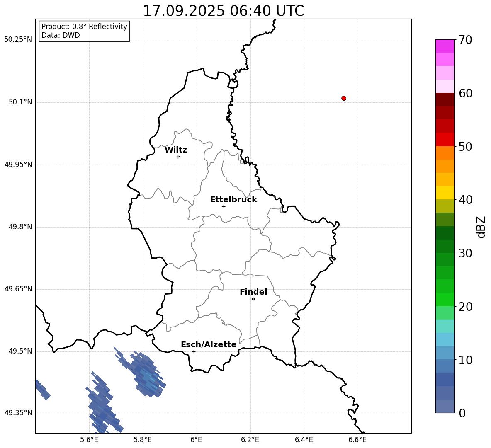Viewport: 491px width, 448px height.
Task: Click the 50 colorbar tick label
Action: point(465,147)
